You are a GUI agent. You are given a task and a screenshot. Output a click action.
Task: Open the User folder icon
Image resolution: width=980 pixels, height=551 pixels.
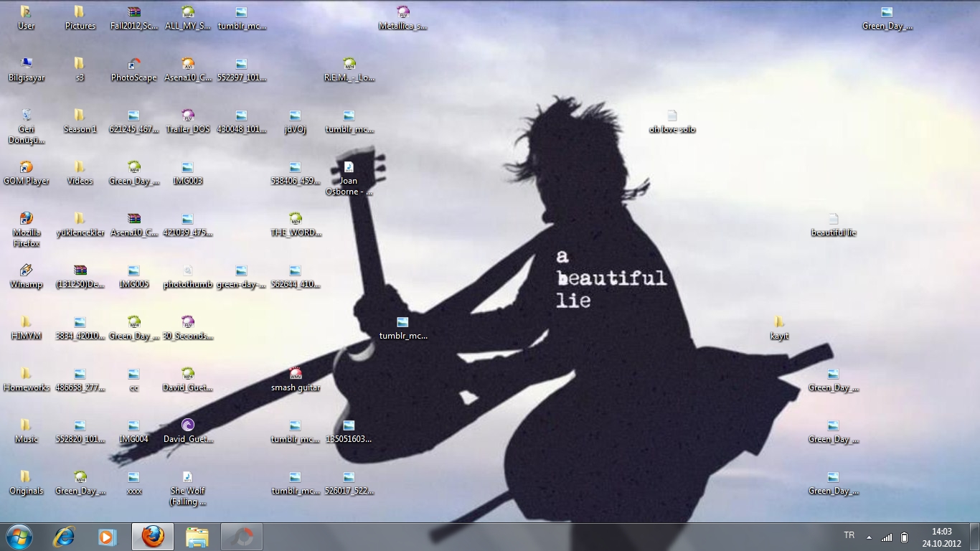tap(26, 18)
